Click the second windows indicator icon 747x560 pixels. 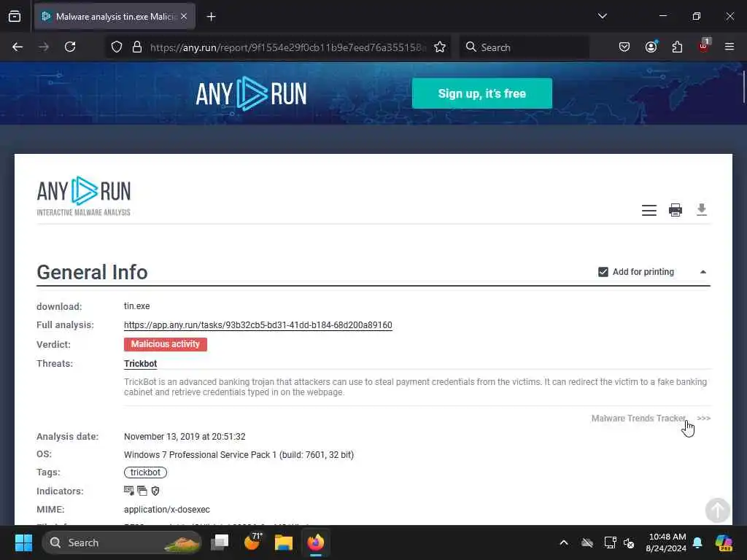tap(142, 491)
